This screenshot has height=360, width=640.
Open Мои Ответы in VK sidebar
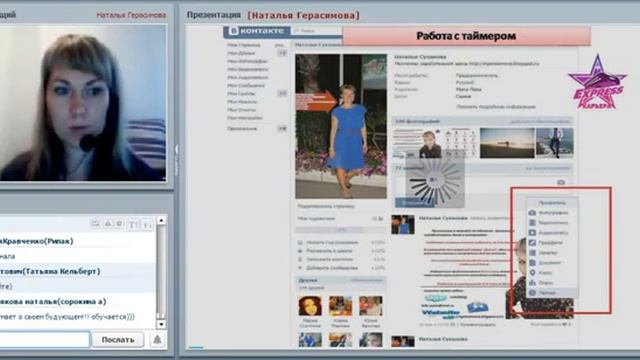tap(241, 110)
